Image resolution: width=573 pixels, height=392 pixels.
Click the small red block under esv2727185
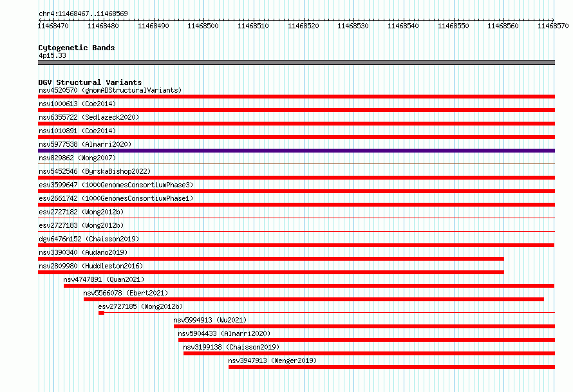[x=101, y=313]
